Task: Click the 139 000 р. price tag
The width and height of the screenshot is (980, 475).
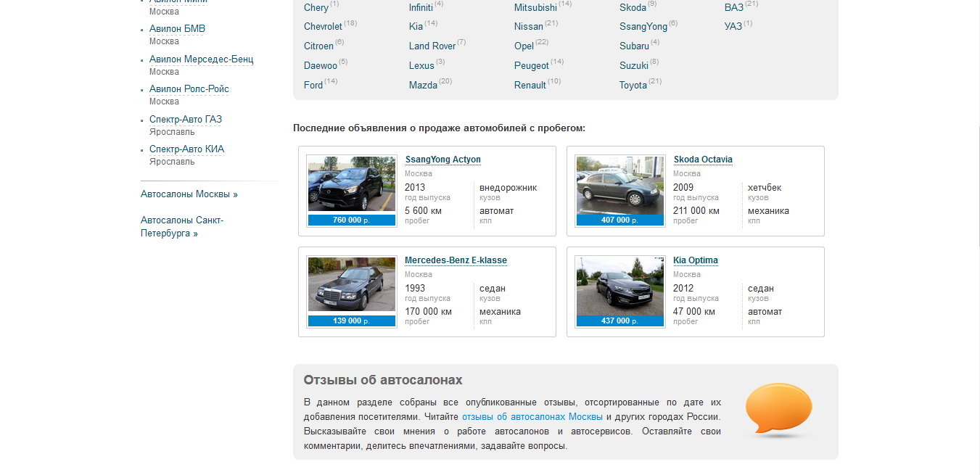Action: [352, 321]
